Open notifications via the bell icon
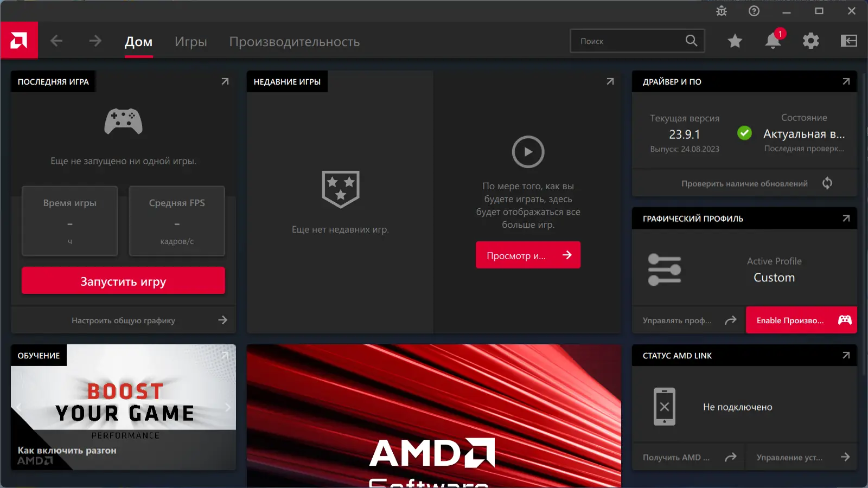868x488 pixels. pos(773,41)
